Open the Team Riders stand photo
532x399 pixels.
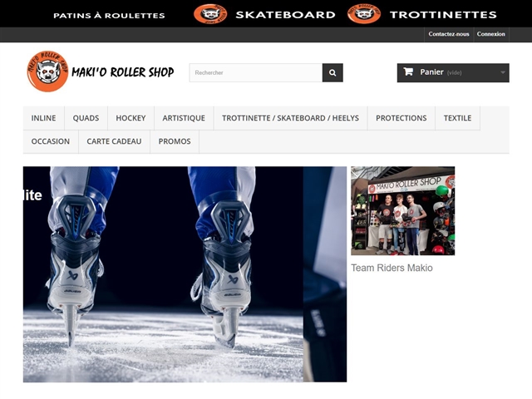click(x=402, y=210)
